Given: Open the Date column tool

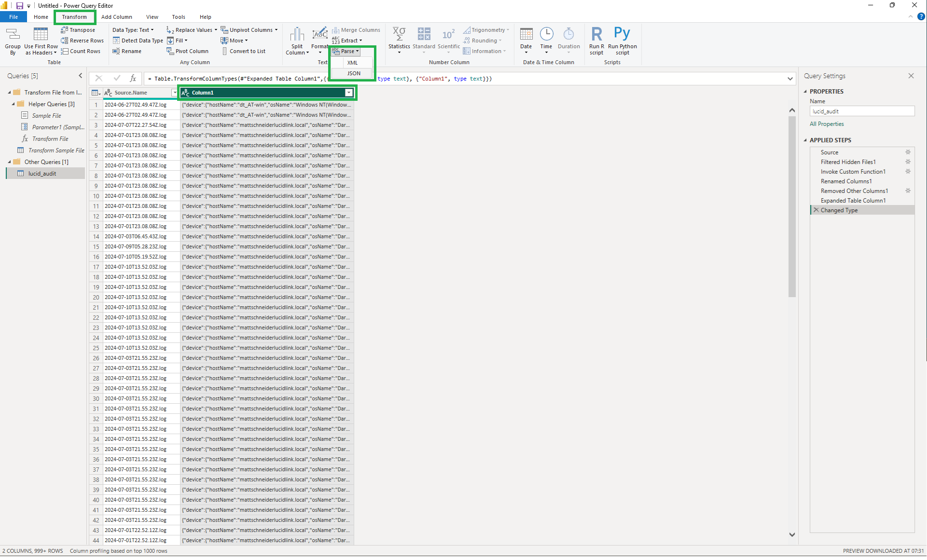Looking at the screenshot, I should tap(526, 40).
